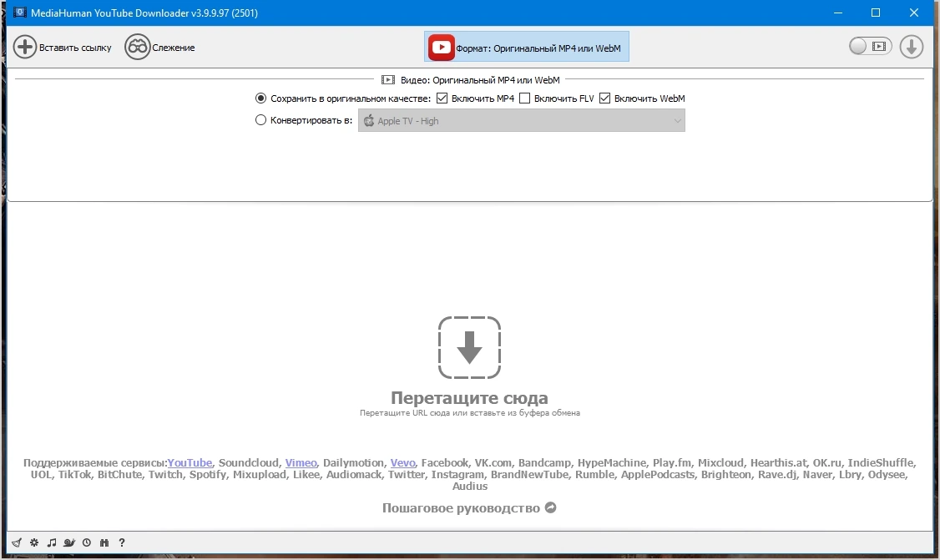
Task: Click the broom cleanup icon in status bar
Action: point(17,542)
